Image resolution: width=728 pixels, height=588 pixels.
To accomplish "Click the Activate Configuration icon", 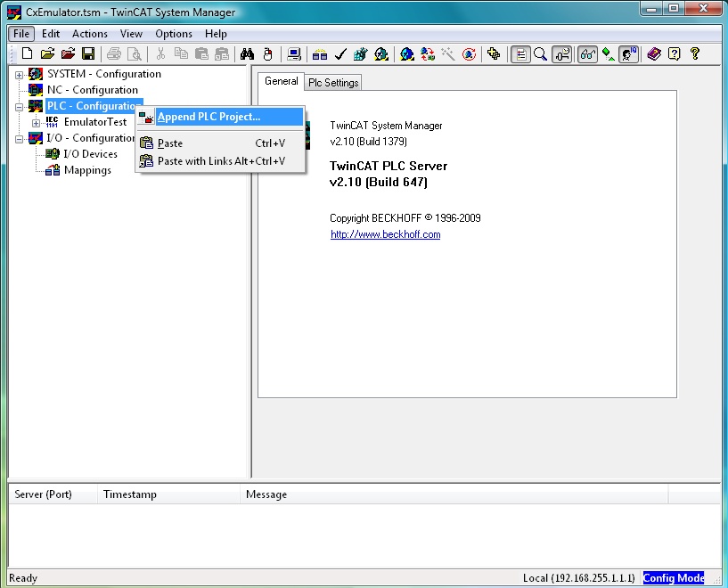I will point(360,53).
